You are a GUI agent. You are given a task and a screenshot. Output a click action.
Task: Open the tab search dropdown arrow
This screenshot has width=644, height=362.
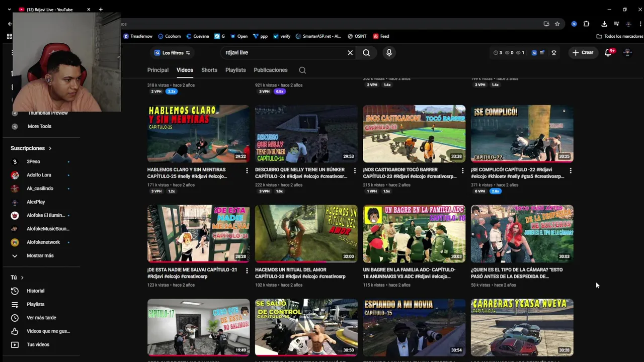(x=9, y=10)
